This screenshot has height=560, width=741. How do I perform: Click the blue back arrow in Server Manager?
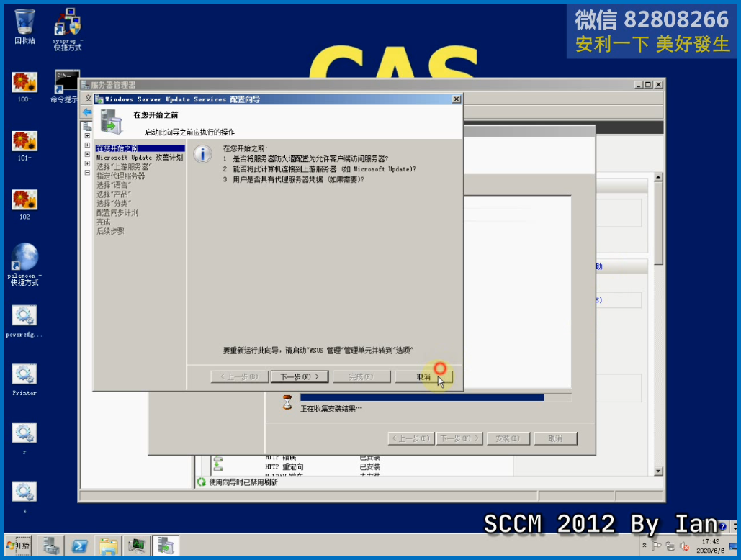(87, 112)
